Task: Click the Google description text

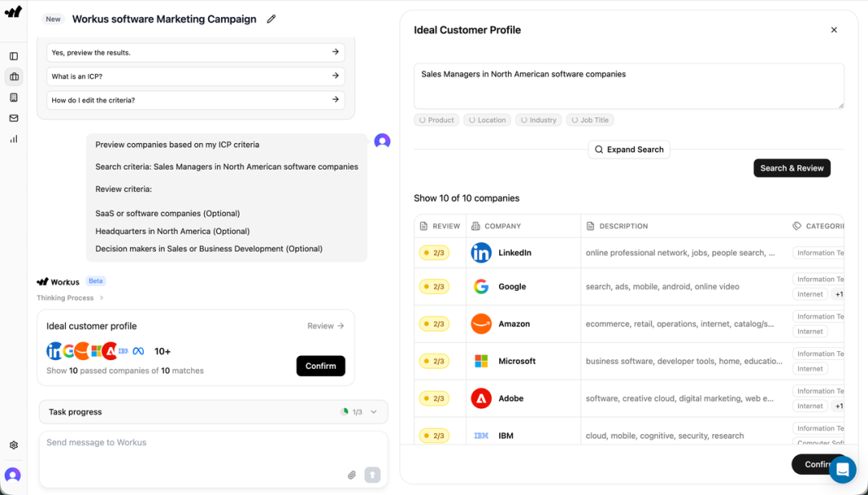Action: click(662, 286)
